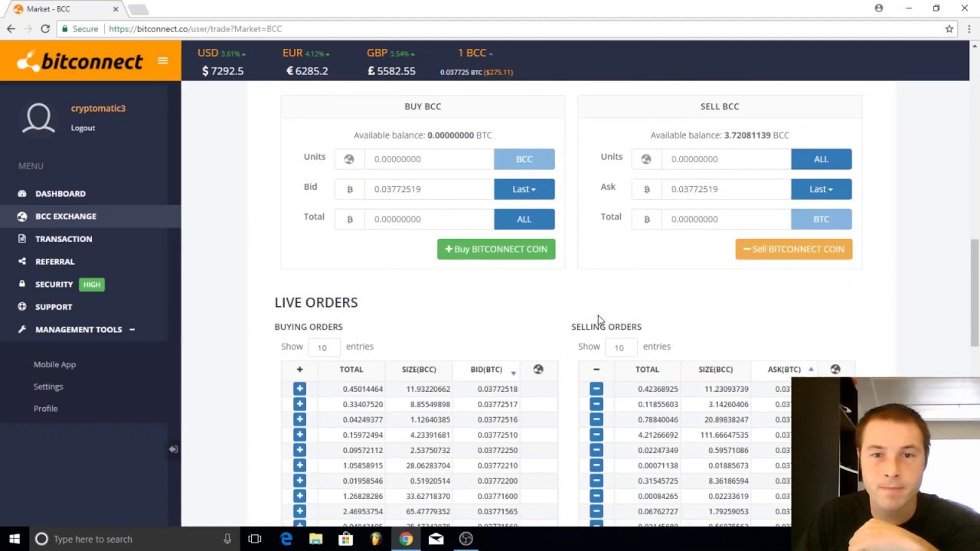
Task: Open the Chrome menu three-dot icon
Action: tap(969, 28)
